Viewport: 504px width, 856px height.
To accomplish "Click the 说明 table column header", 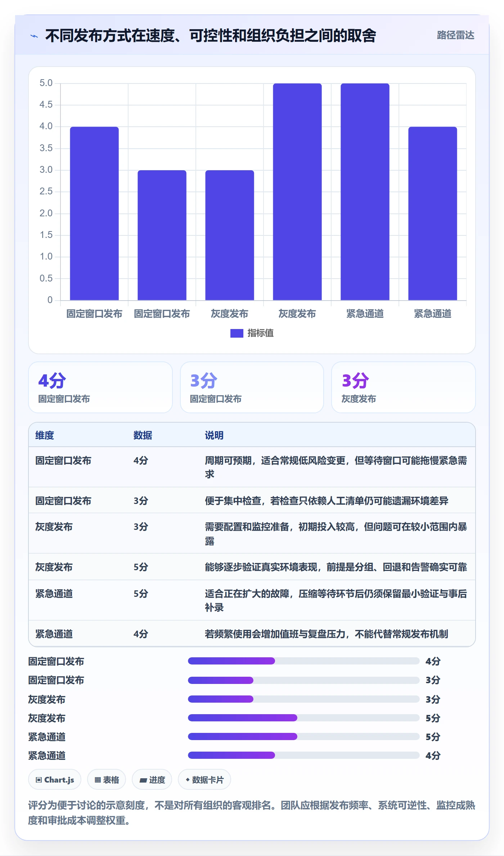I will pyautogui.click(x=214, y=435).
